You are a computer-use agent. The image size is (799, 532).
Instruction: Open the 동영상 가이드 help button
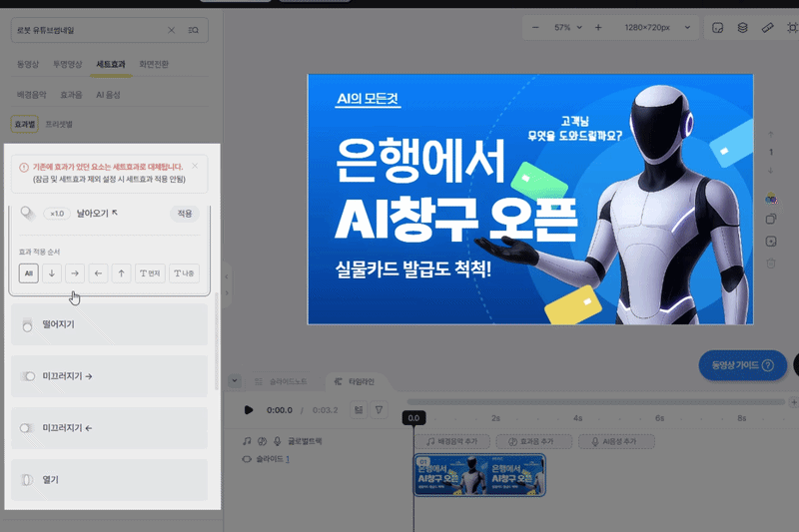click(x=742, y=365)
